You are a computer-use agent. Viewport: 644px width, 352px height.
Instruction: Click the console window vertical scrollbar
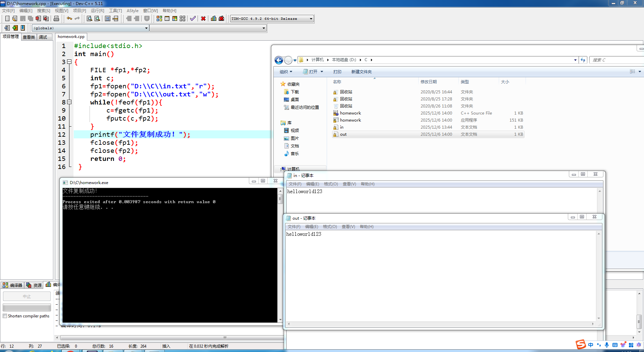(280, 255)
